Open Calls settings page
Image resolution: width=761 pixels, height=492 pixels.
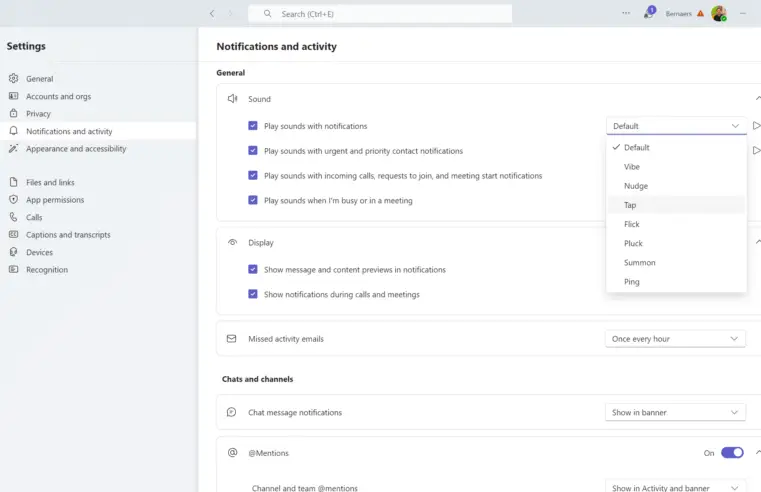coord(98,217)
